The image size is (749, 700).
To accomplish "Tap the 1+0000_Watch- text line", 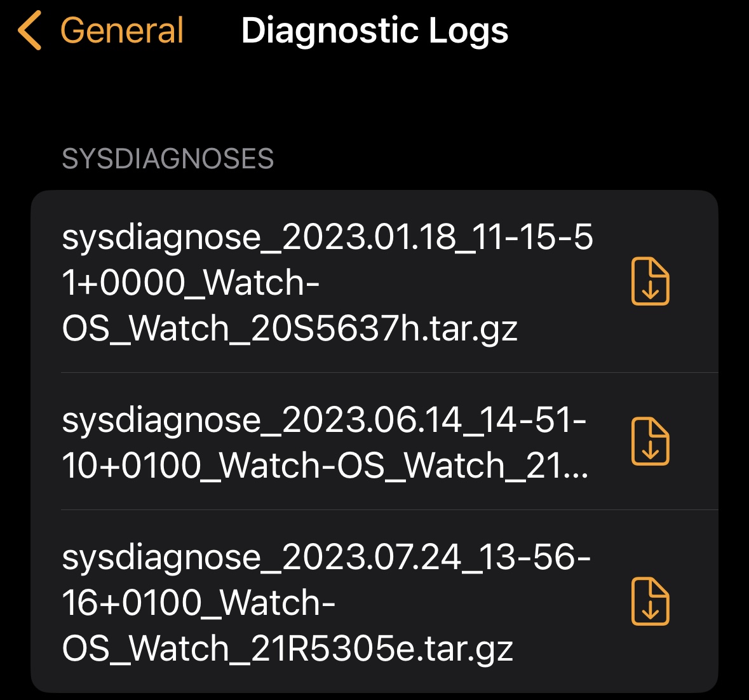I will [x=191, y=283].
